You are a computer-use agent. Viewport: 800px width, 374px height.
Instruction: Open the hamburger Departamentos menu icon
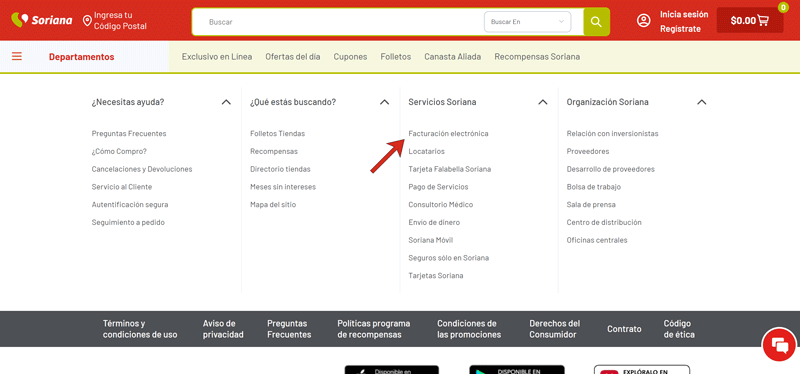(x=17, y=57)
